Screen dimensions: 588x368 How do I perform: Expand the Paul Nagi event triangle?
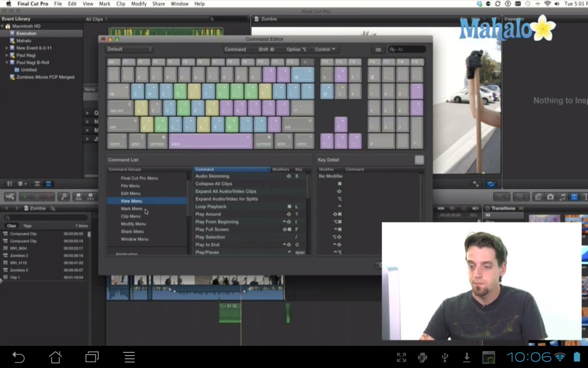tap(7, 55)
